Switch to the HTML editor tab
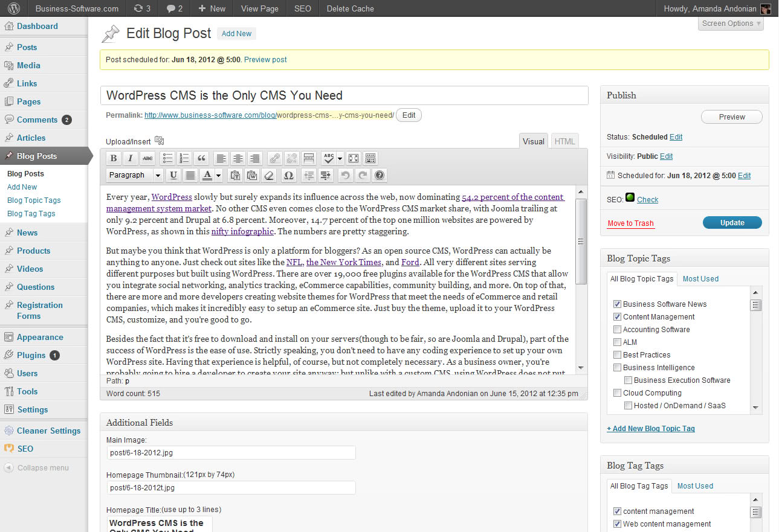The image size is (779, 532). [x=564, y=141]
